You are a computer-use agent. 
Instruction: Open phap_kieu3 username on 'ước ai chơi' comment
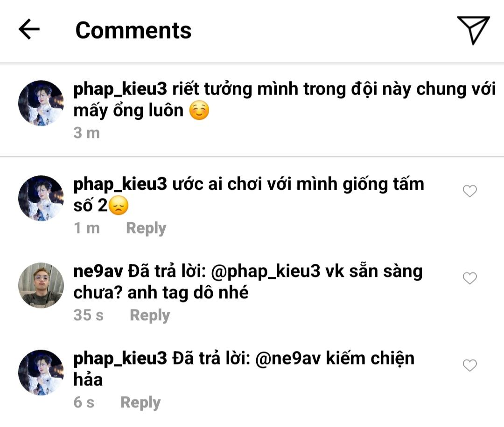point(120,184)
